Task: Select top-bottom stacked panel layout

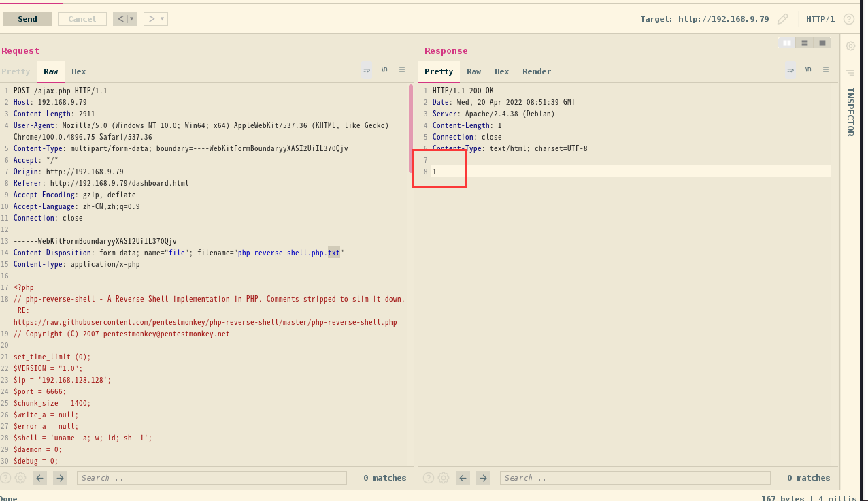Action: 805,43
